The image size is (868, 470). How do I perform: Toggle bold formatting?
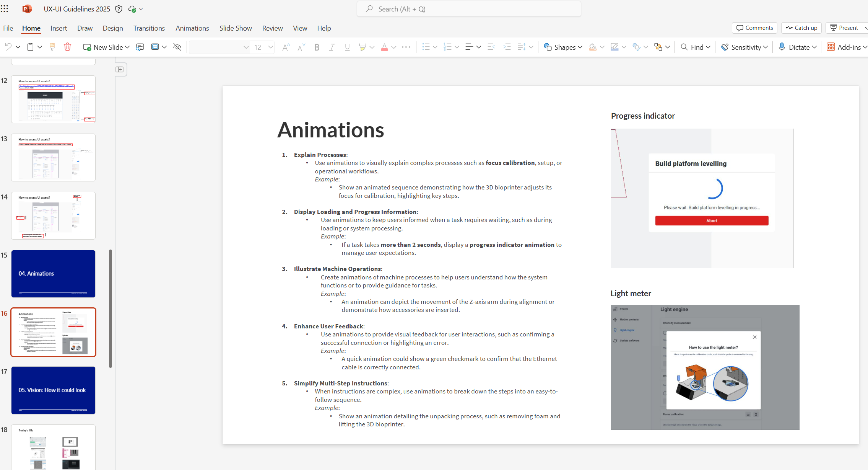316,47
